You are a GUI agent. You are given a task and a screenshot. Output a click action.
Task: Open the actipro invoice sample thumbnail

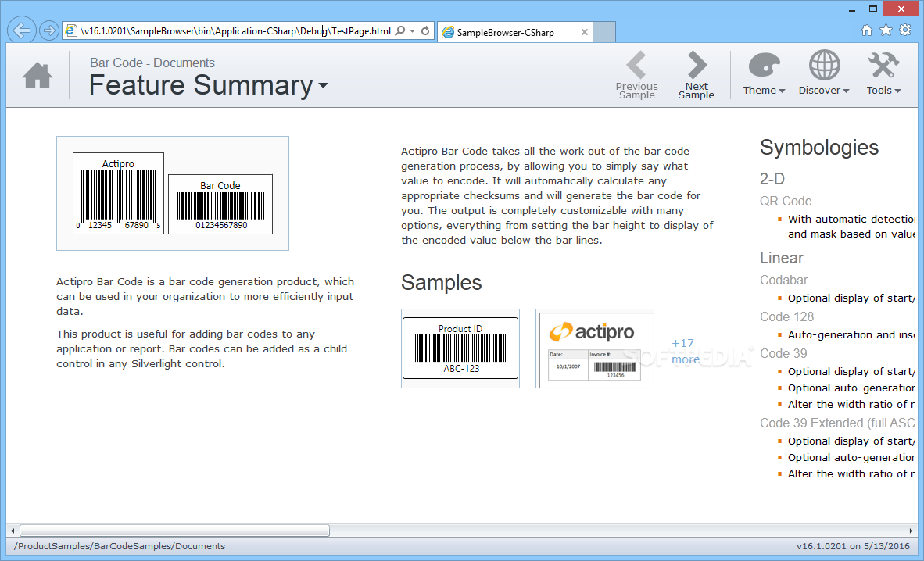point(595,348)
